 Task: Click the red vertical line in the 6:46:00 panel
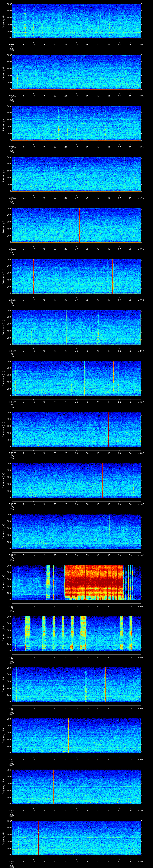(53, 786)
